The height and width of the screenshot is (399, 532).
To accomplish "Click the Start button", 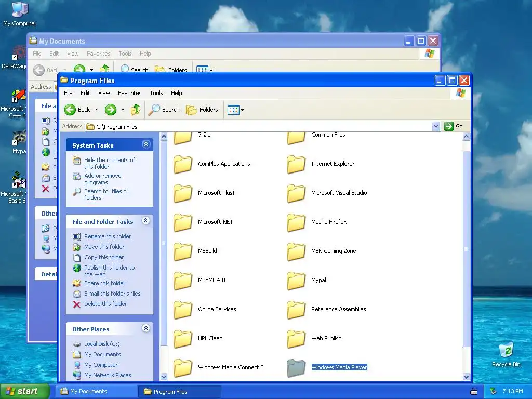I will tap(25, 391).
